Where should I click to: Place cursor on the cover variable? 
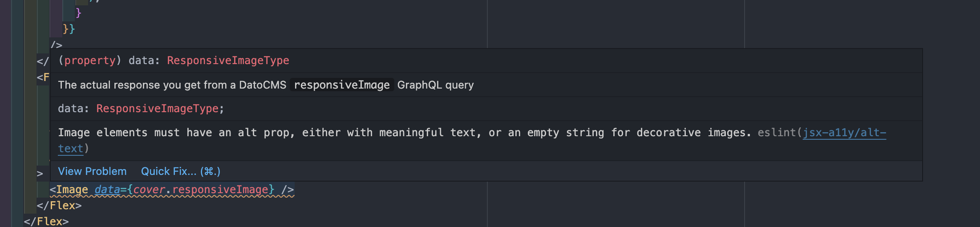click(149, 190)
